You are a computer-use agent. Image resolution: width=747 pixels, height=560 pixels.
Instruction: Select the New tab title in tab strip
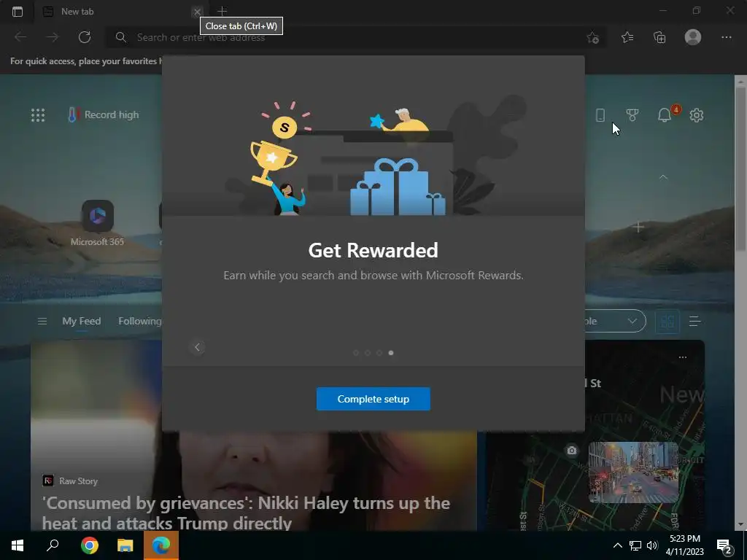click(77, 12)
